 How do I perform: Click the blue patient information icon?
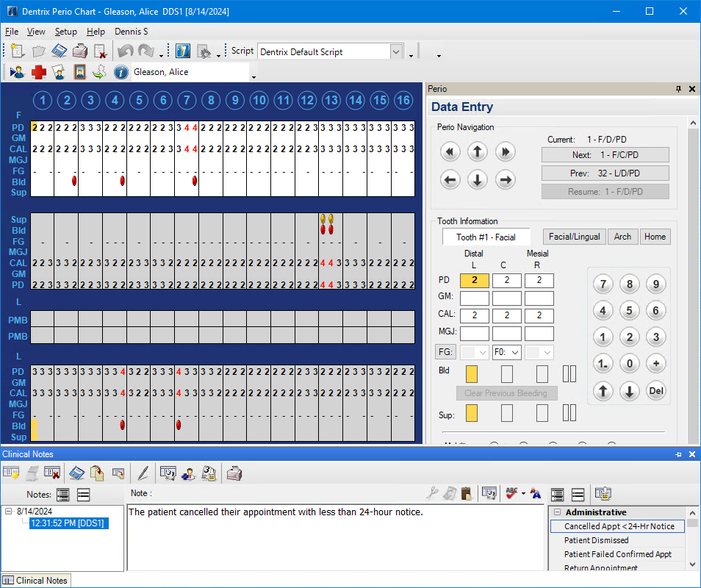(121, 72)
